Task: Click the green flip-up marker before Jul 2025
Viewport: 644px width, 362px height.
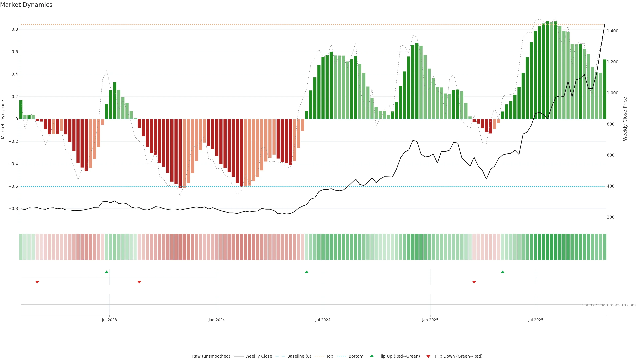Action: pyautogui.click(x=503, y=272)
